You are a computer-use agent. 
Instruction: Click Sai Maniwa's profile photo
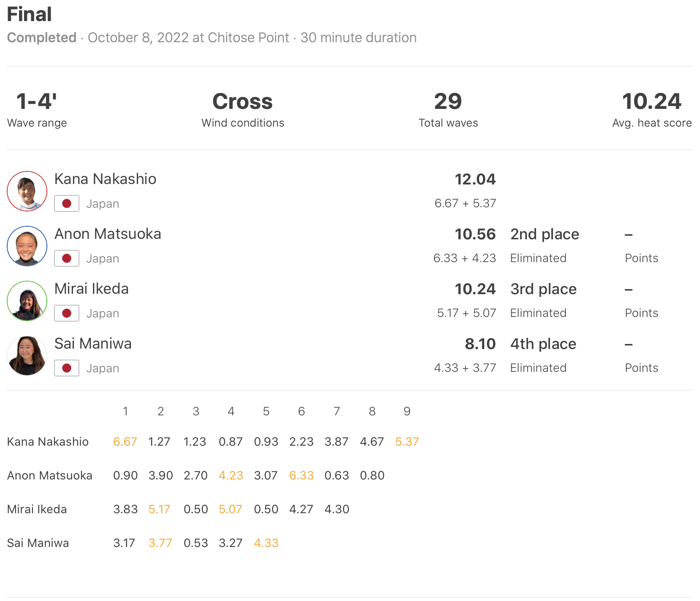27,356
